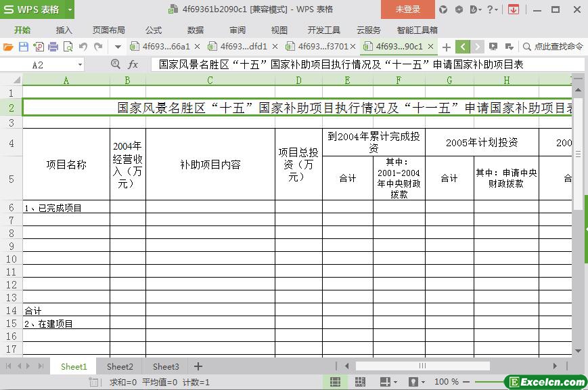Click the Undo arrow icon
The width and height of the screenshot is (588, 390).
83,47
